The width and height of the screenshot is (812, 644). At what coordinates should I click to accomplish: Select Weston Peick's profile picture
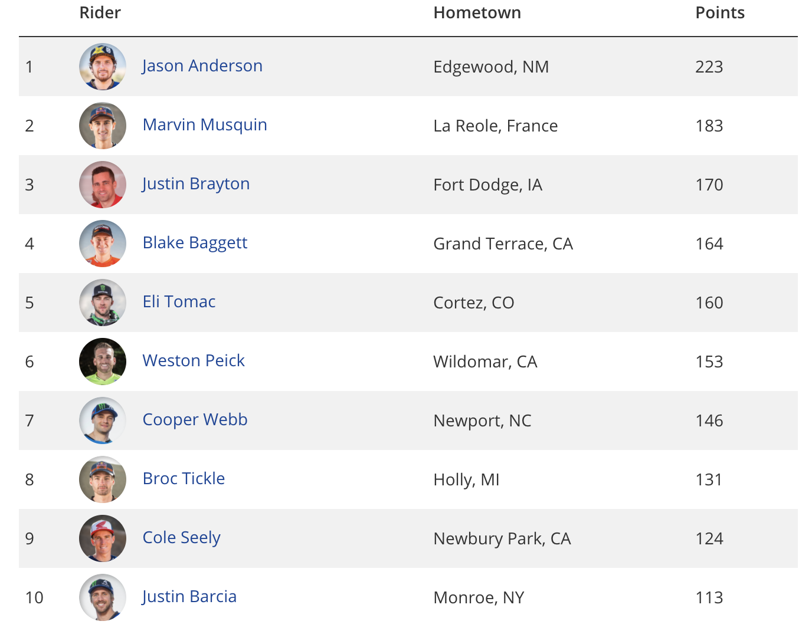point(103,362)
